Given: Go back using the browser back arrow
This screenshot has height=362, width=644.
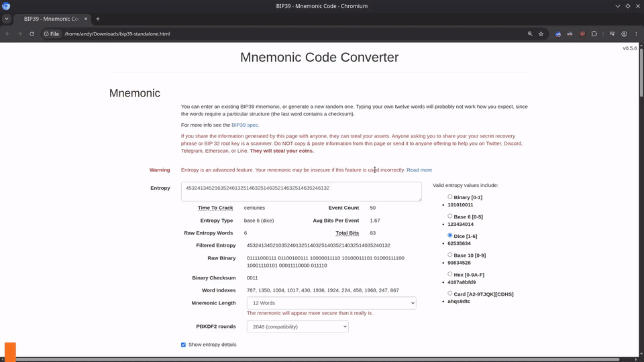Looking at the screenshot, I should coord(8,34).
